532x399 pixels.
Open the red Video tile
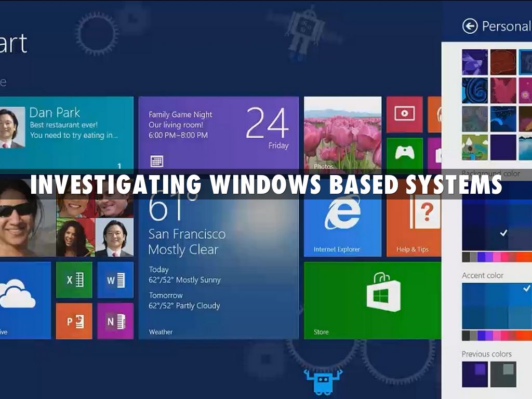pos(404,114)
